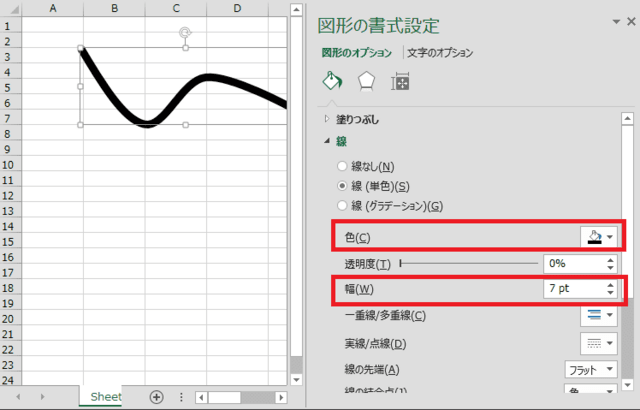Open the task pane options arrow
640x410 pixels.
click(x=614, y=23)
